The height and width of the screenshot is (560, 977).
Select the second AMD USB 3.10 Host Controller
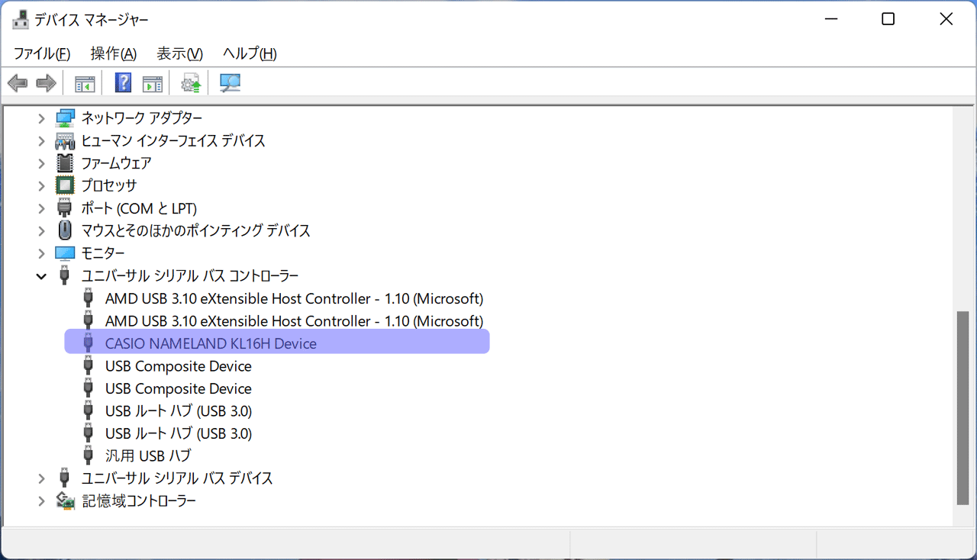[294, 321]
